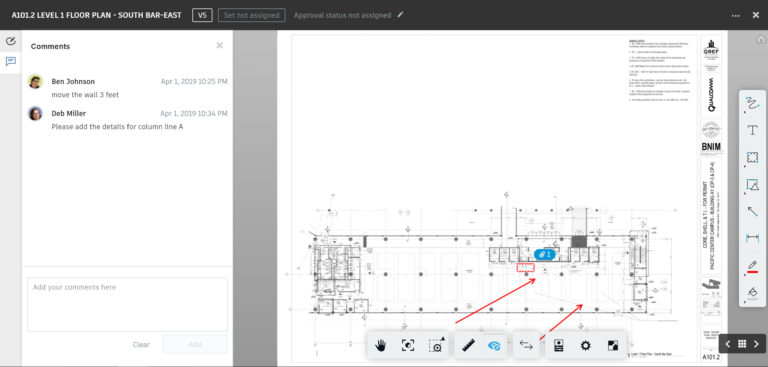Click the Comments panel heading
The image size is (768, 367).
pos(50,46)
